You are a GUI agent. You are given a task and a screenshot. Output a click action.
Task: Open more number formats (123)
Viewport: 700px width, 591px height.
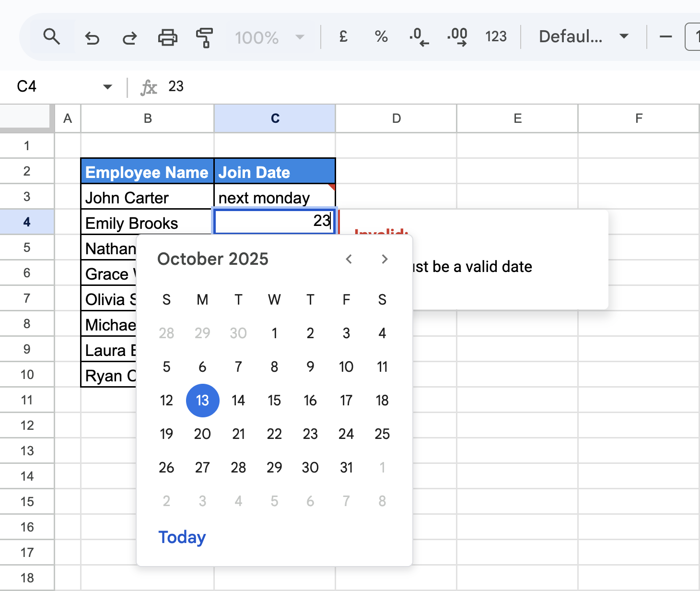(x=496, y=36)
